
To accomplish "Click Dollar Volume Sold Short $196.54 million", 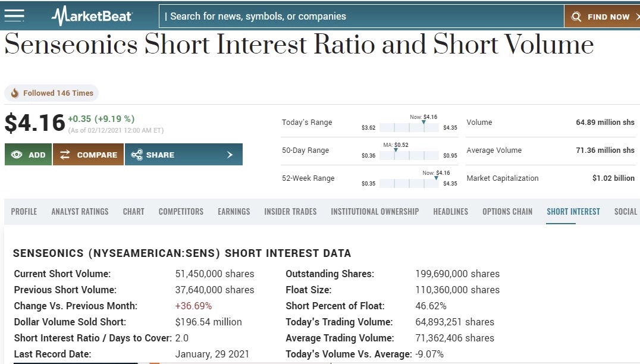I will [209, 322].
